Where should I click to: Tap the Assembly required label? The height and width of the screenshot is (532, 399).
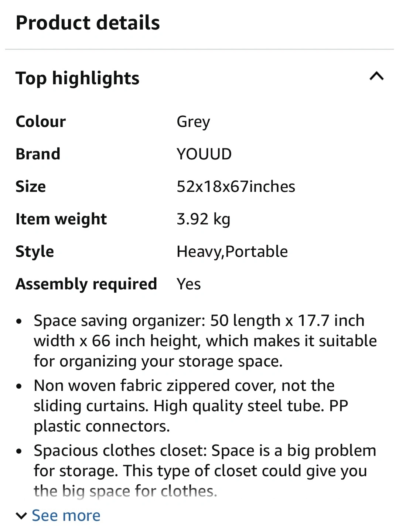pyautogui.click(x=86, y=284)
